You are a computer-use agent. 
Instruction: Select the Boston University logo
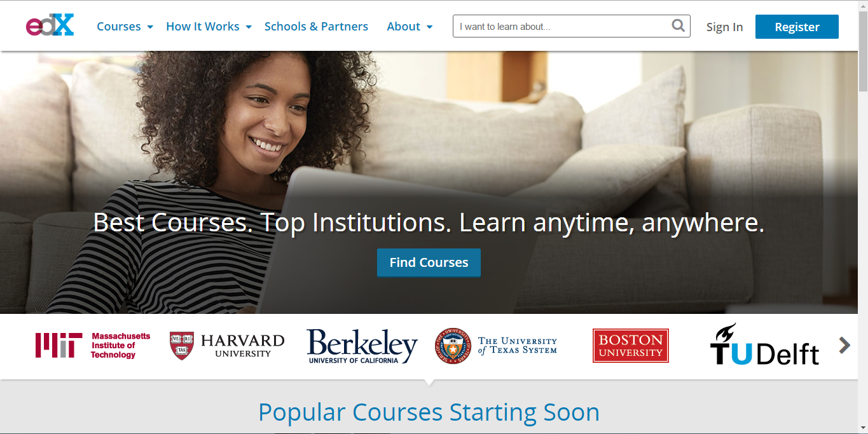click(631, 346)
